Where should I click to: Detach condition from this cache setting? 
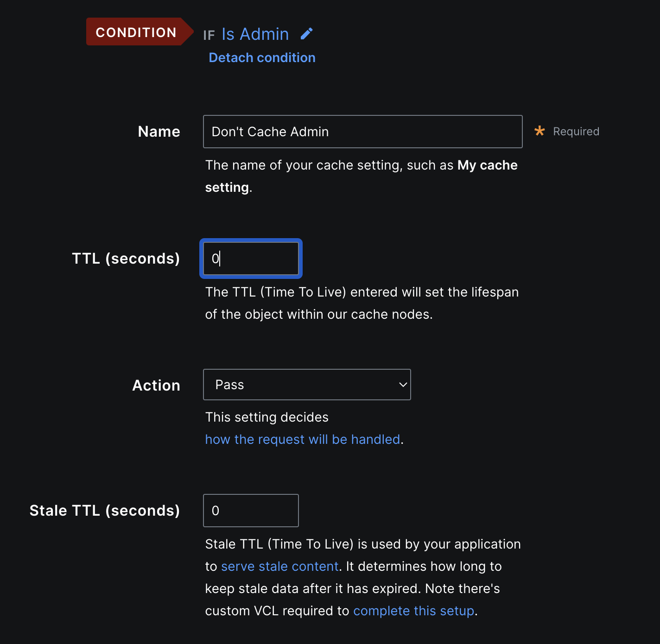pos(262,57)
